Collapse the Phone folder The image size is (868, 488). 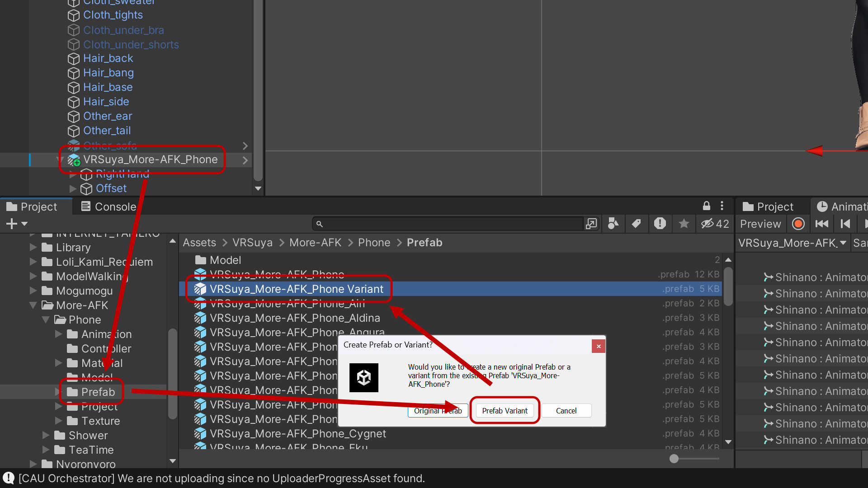pyautogui.click(x=46, y=320)
